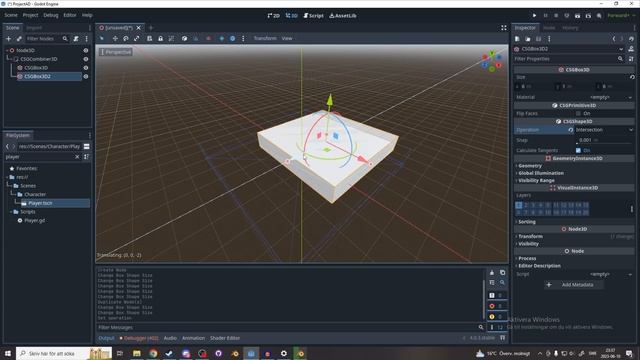The image size is (640, 360).
Task: Toggle visibility of CSGBox3D2
Action: [x=86, y=76]
